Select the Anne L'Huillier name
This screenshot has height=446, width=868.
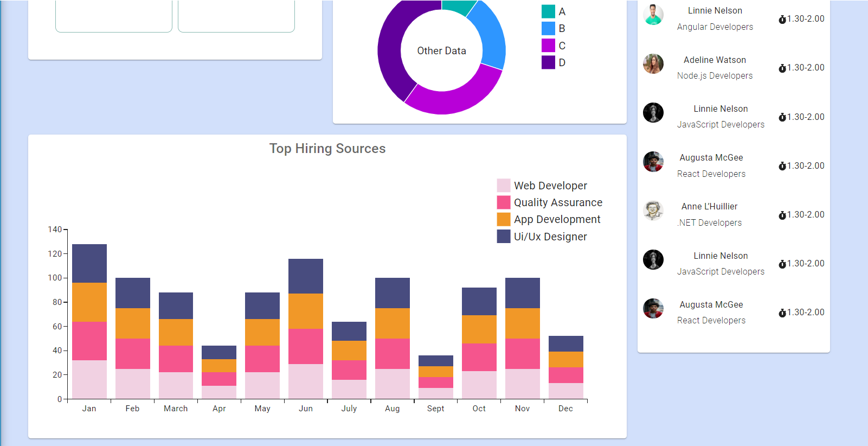click(x=709, y=206)
